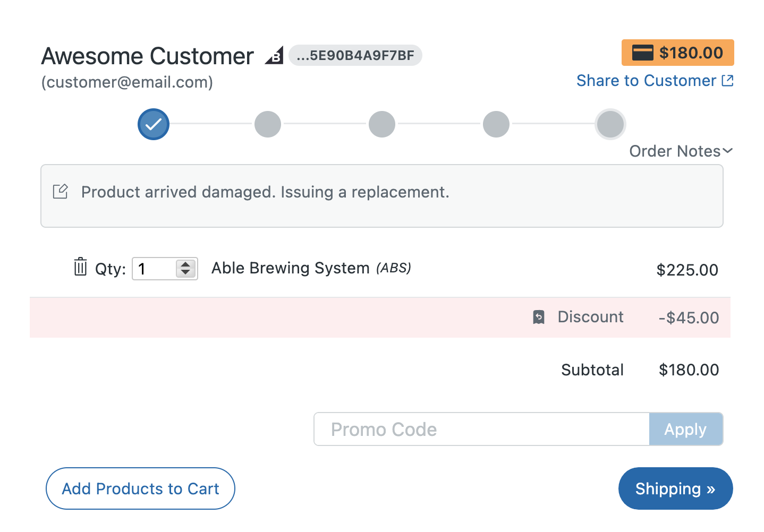Click the second progress step circle
This screenshot has height=532, width=764.
[x=267, y=124]
